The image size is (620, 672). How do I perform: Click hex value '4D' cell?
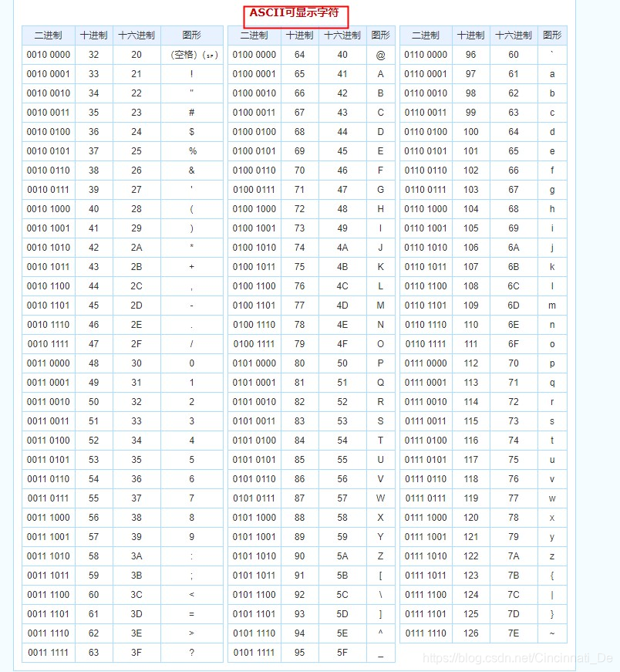click(x=342, y=306)
